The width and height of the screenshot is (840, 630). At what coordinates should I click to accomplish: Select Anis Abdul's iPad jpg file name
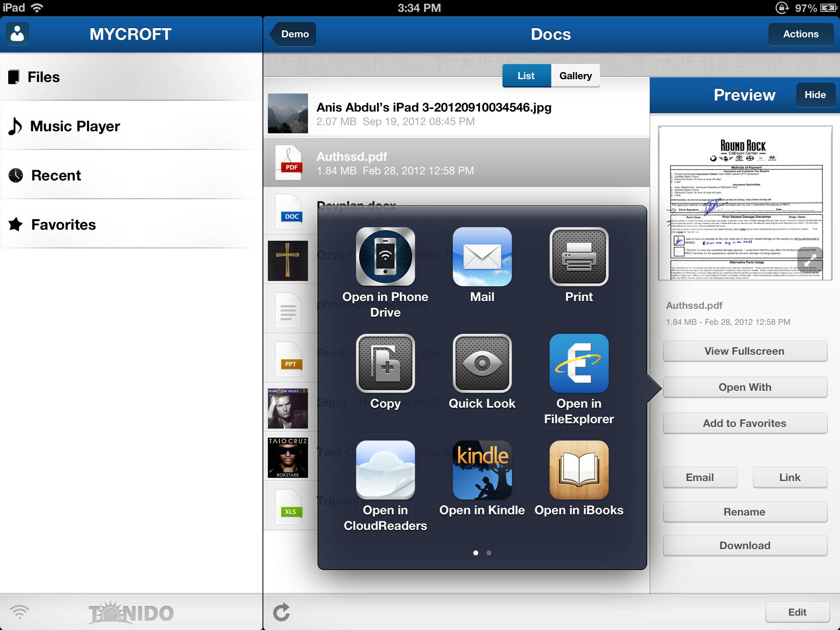(434, 107)
